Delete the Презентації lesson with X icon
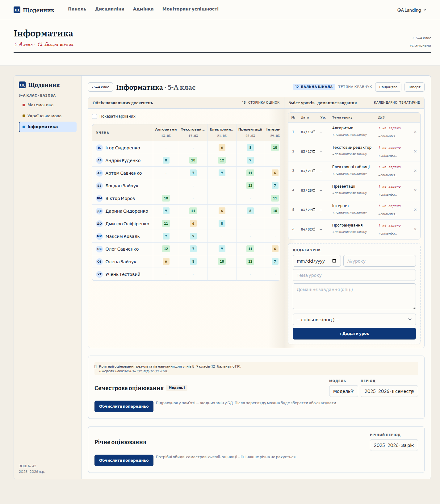440x504 pixels. [415, 190]
